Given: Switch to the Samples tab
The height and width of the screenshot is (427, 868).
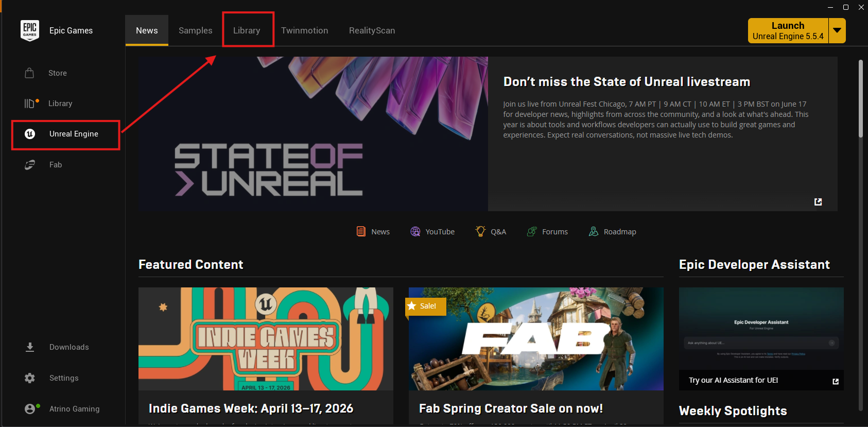Looking at the screenshot, I should point(195,30).
